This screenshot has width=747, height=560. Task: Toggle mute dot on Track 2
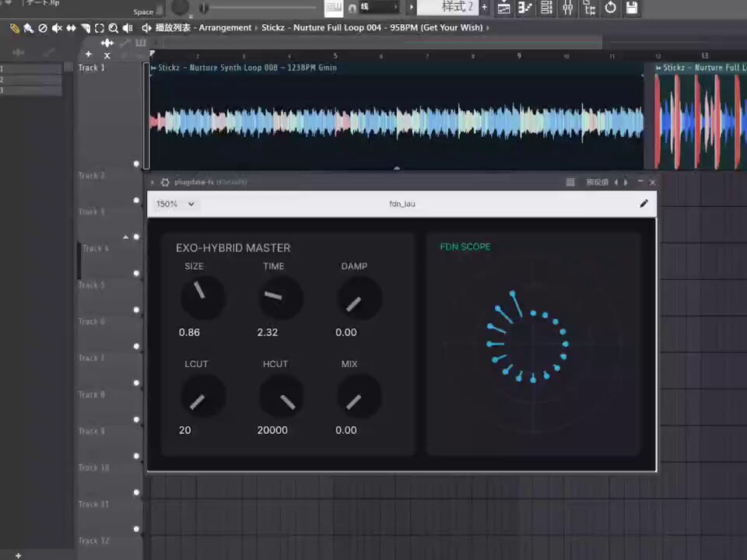coord(136,201)
